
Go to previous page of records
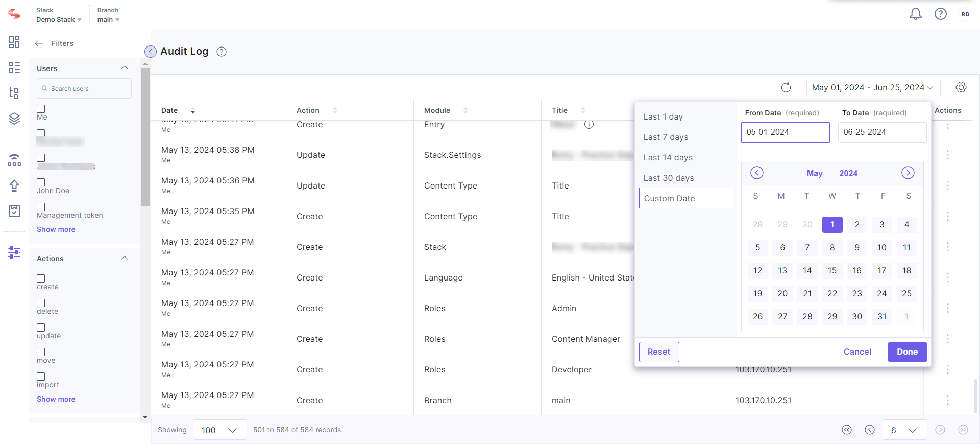tap(870, 430)
